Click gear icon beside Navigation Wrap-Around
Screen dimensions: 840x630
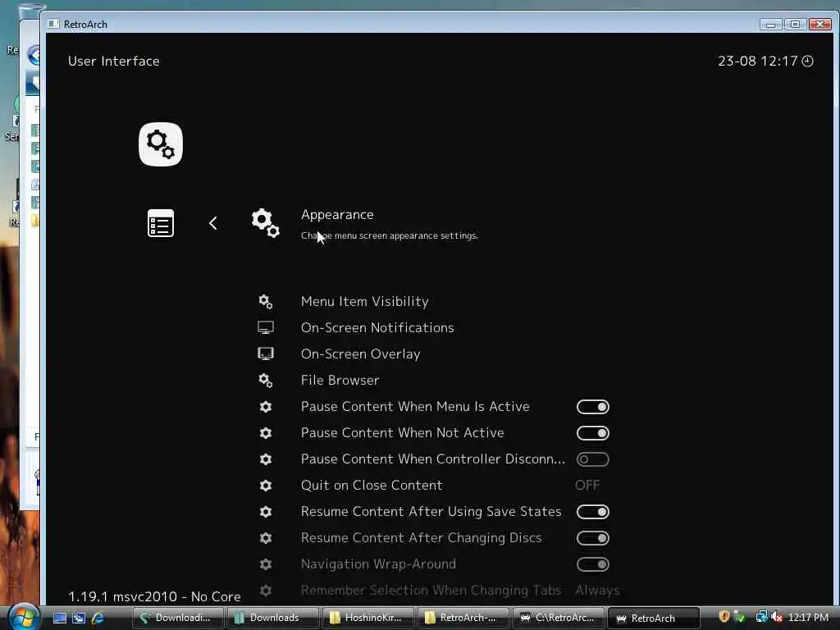pos(266,564)
